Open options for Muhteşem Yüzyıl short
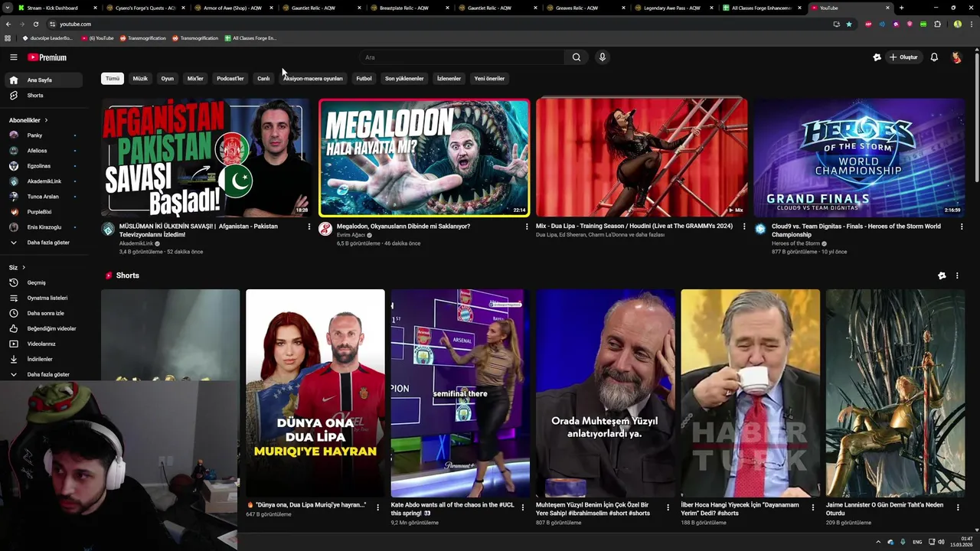The image size is (980, 551). [668, 507]
